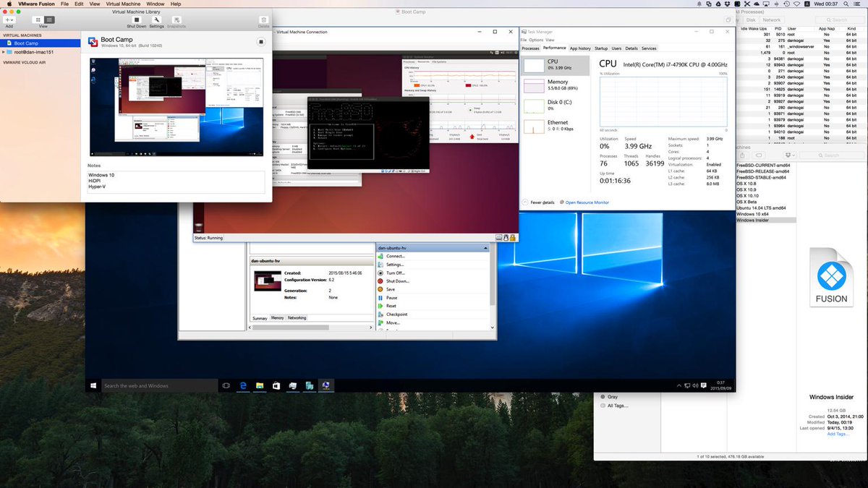Switch to Processes tab in Task Manager
Image resolution: width=868 pixels, height=488 pixels.
coord(531,48)
